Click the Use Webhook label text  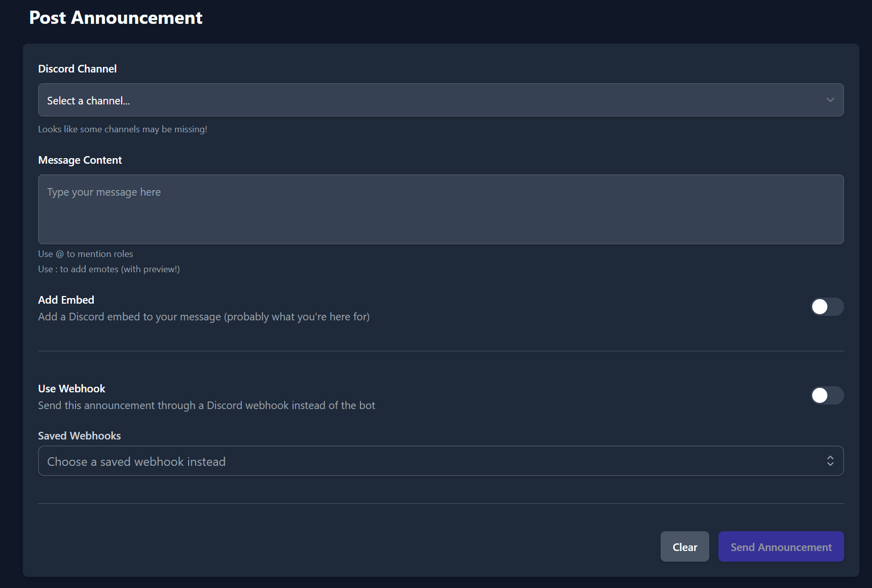point(71,389)
